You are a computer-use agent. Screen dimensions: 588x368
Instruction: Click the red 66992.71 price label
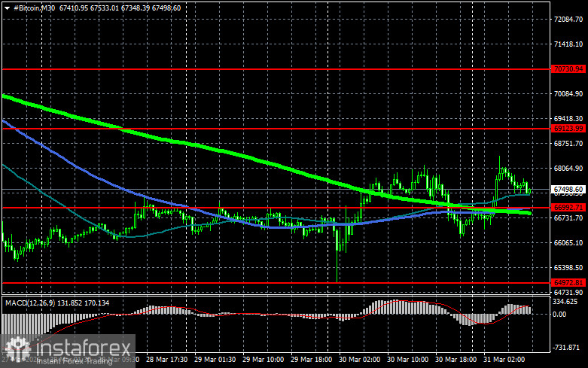tap(568, 207)
